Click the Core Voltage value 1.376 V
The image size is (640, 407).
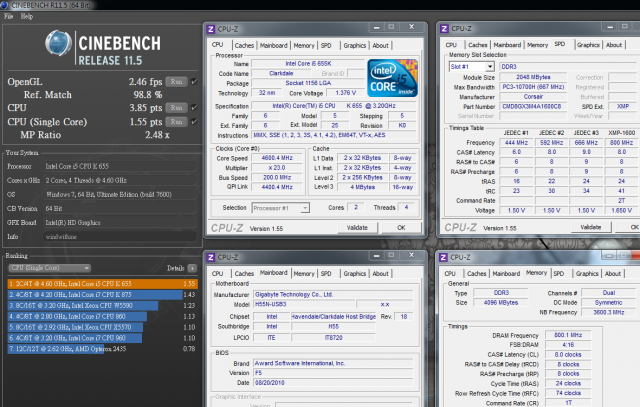pos(346,93)
